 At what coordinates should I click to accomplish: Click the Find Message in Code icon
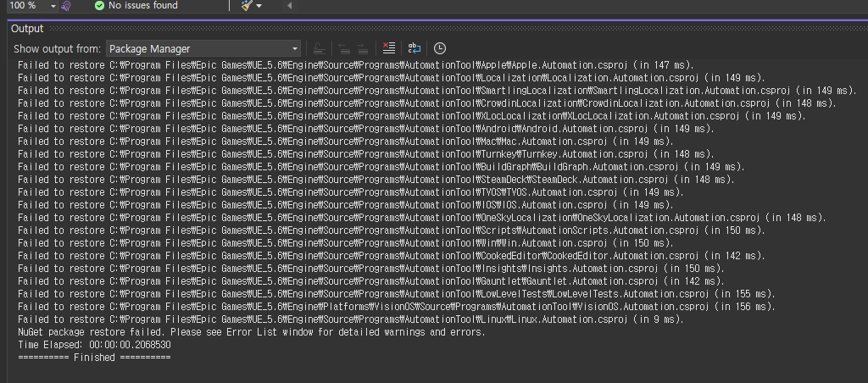point(319,48)
